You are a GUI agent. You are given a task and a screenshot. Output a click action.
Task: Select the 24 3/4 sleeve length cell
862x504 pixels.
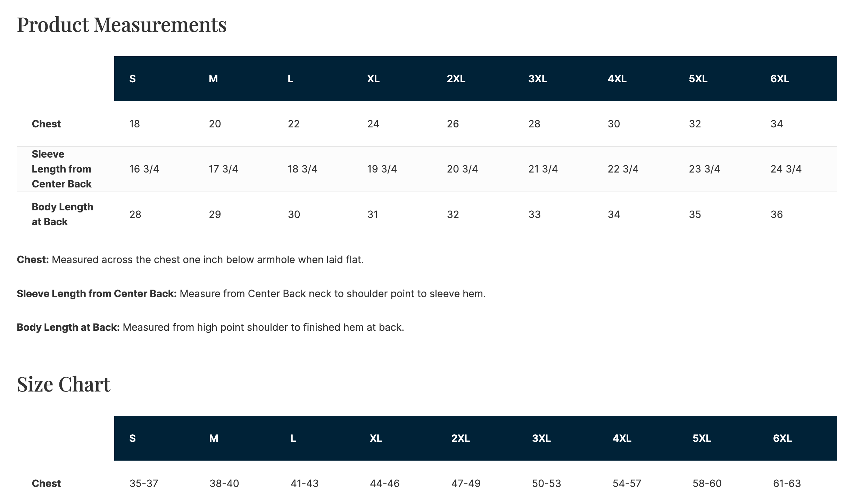(786, 169)
